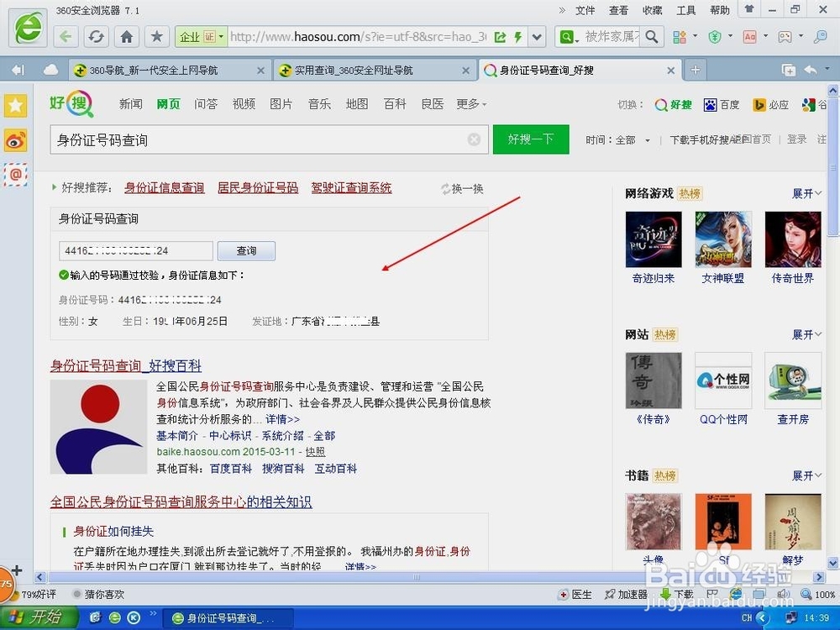This screenshot has width=840, height=630.
Task: Open 下载 downloads in status bar
Action: click(676, 594)
